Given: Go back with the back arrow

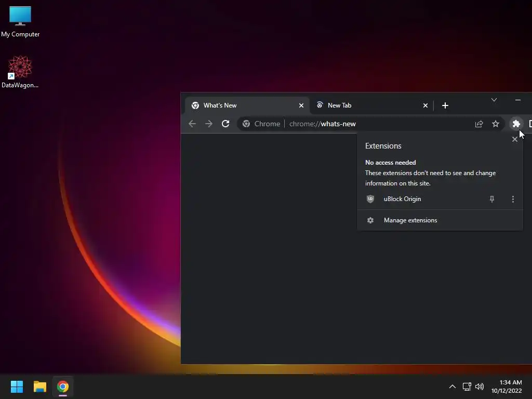Looking at the screenshot, I should point(192,124).
